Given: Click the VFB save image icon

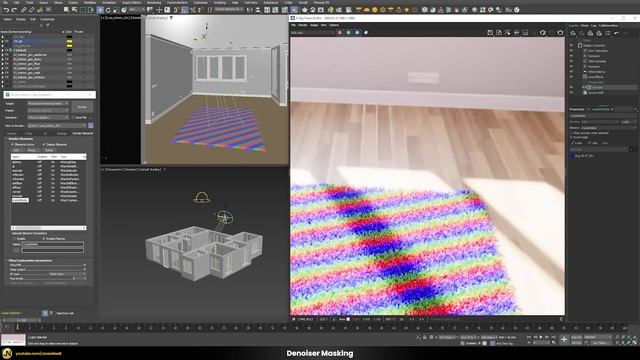Looking at the screenshot, I should coord(490,33).
